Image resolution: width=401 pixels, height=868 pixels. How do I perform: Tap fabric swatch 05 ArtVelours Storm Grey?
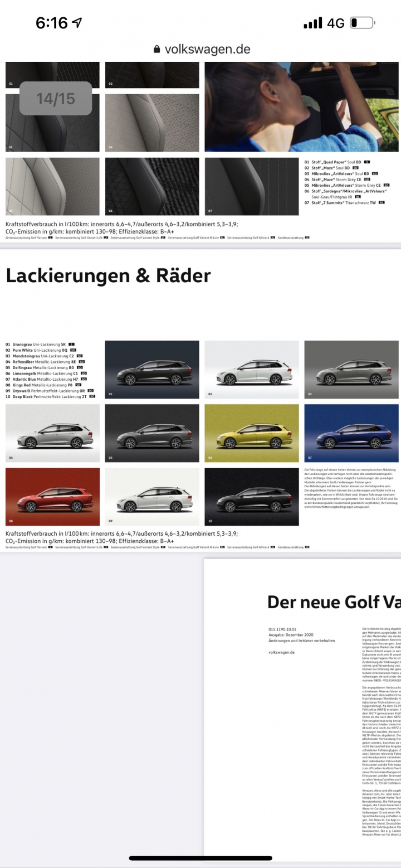click(x=52, y=186)
